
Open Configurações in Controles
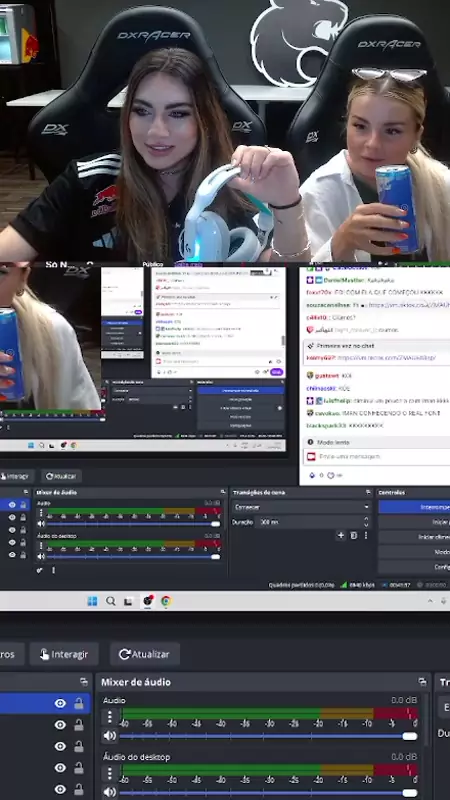pyautogui.click(x=414, y=566)
